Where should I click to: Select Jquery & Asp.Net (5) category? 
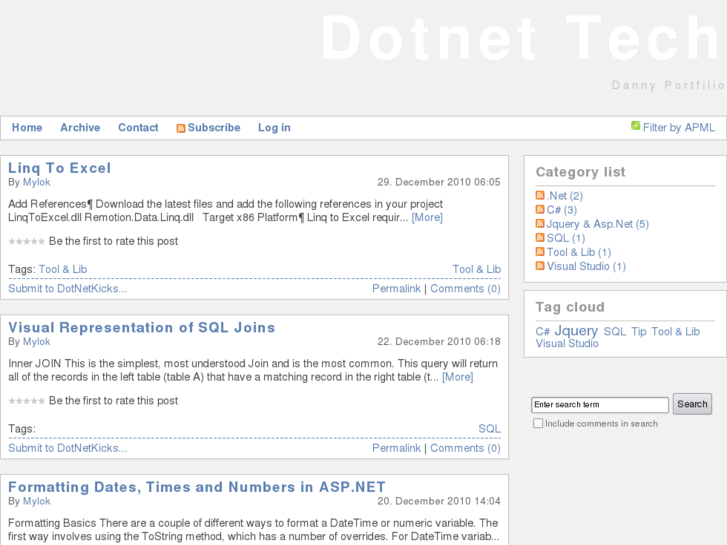click(598, 224)
